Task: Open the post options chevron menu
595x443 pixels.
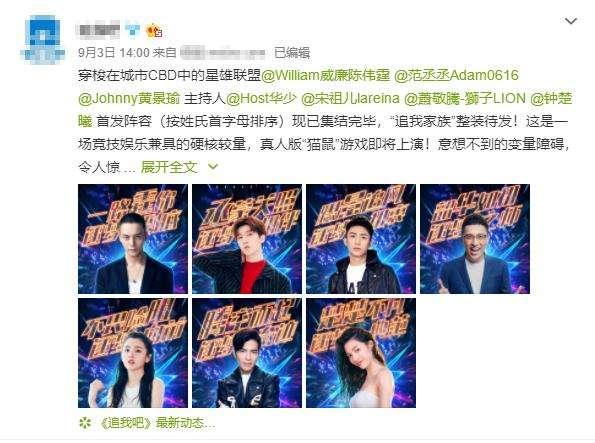Action: (571, 21)
